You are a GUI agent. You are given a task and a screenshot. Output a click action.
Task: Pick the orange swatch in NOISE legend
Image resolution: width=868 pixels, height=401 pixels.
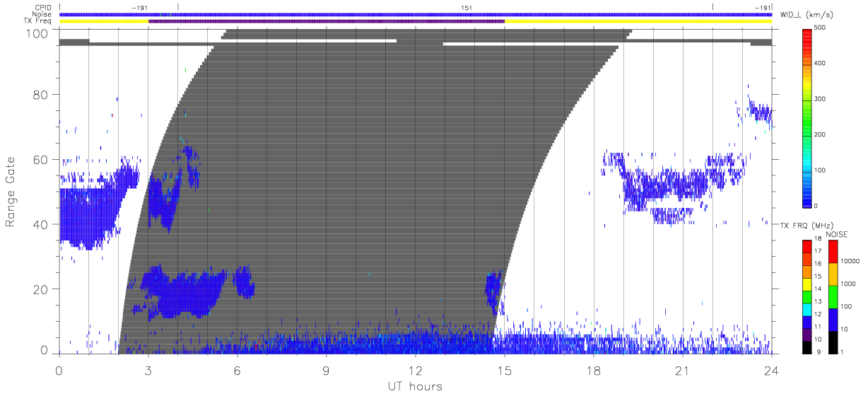pos(832,274)
